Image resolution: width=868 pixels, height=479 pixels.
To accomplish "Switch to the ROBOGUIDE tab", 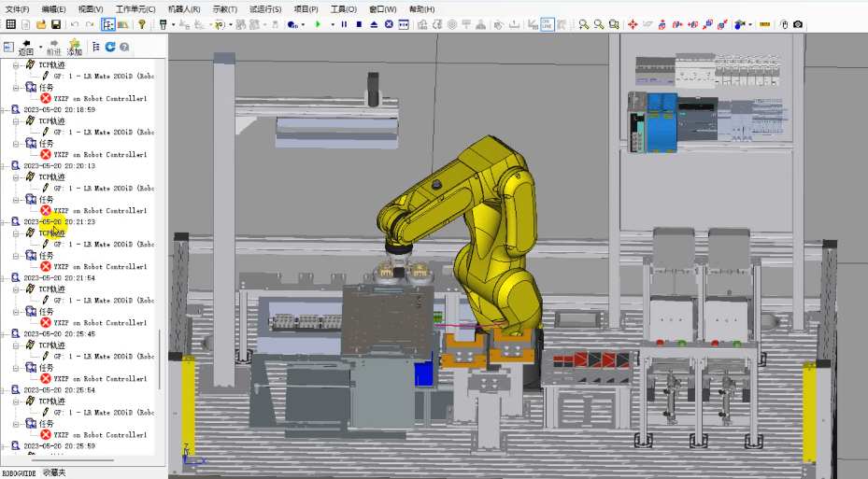I will pos(20,473).
